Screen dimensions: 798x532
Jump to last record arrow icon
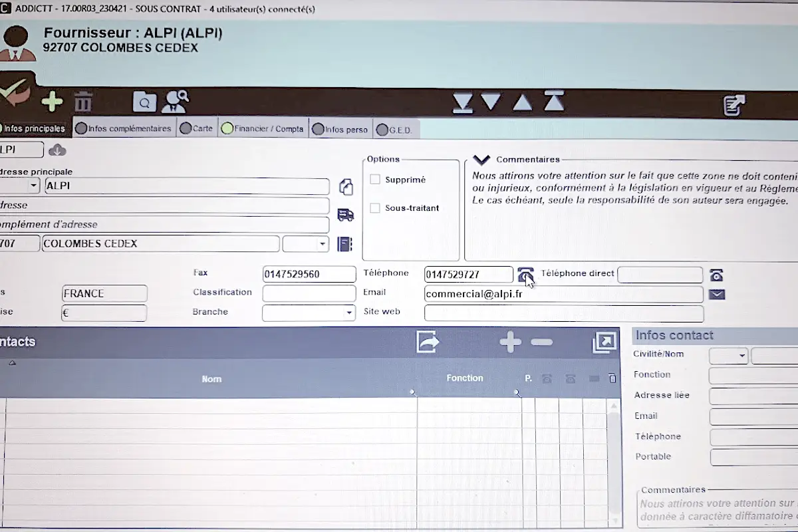(x=463, y=102)
